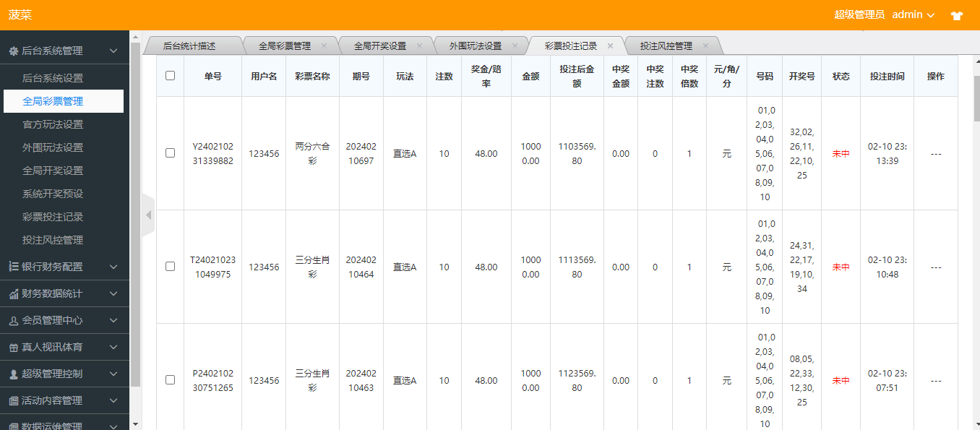Click the bar chart icon beside 财务数据统计

(x=13, y=294)
